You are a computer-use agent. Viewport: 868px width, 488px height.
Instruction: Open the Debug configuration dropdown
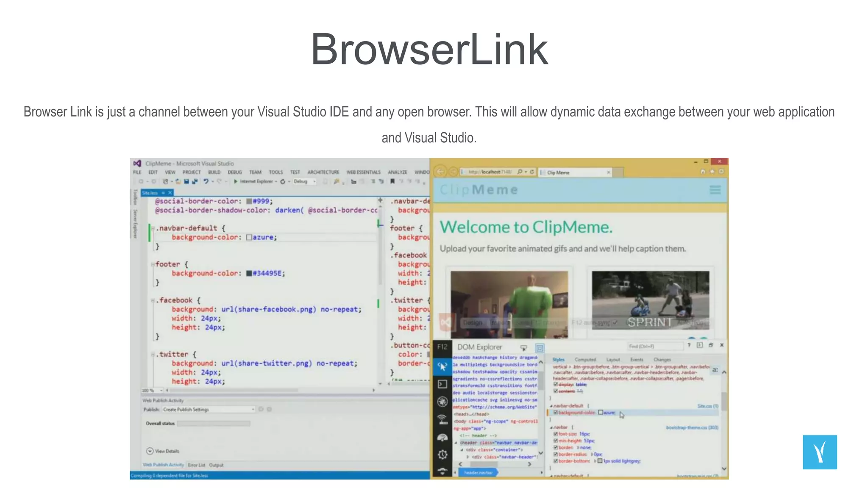305,181
